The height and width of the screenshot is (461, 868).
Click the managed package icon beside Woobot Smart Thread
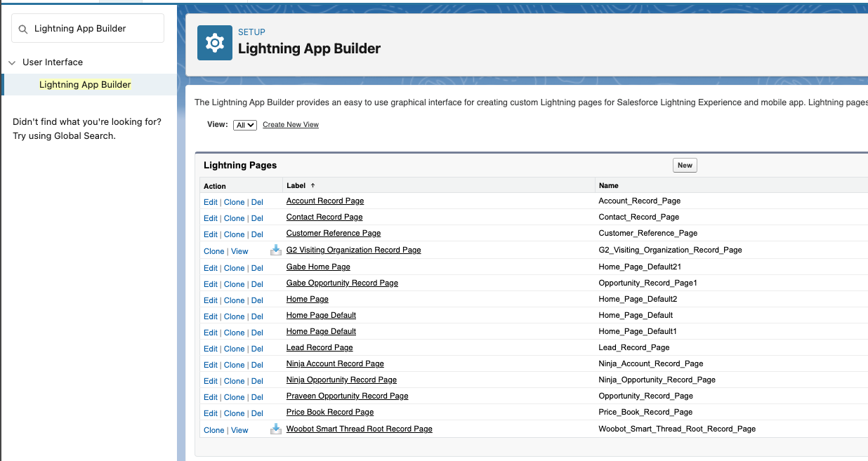pos(275,428)
